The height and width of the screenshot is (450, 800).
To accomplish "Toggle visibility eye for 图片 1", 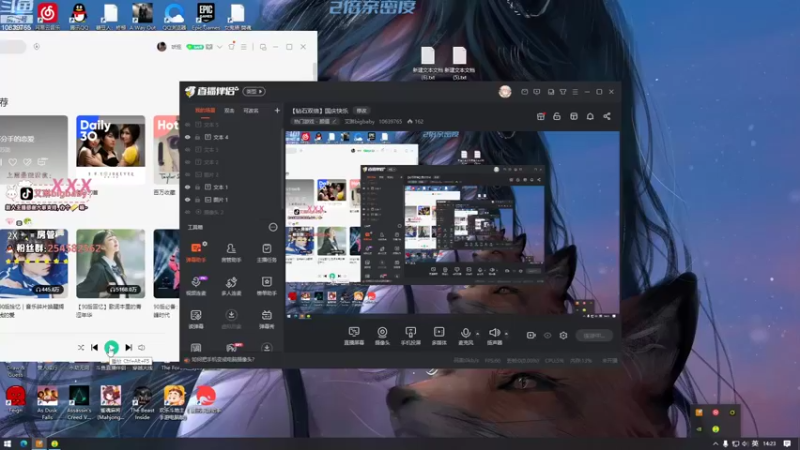I will click(187, 199).
